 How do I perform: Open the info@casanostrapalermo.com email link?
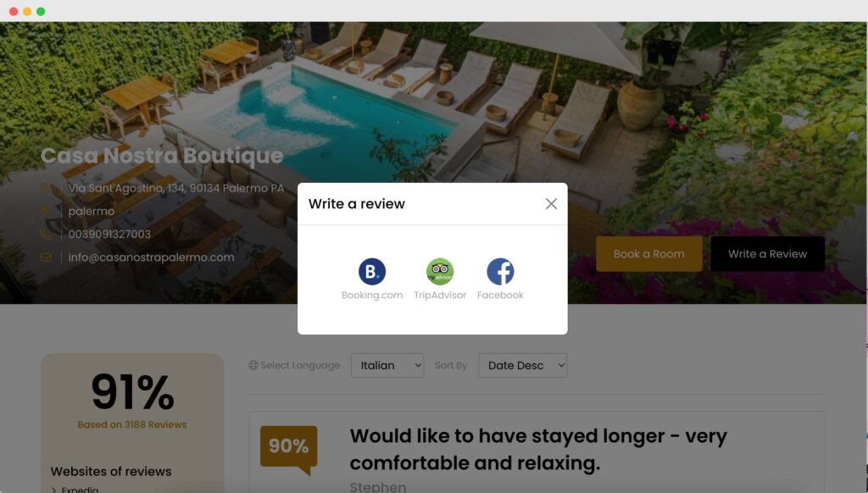pyautogui.click(x=151, y=258)
